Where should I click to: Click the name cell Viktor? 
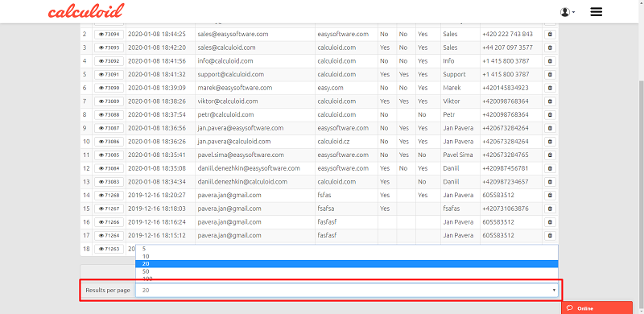[x=460, y=101]
